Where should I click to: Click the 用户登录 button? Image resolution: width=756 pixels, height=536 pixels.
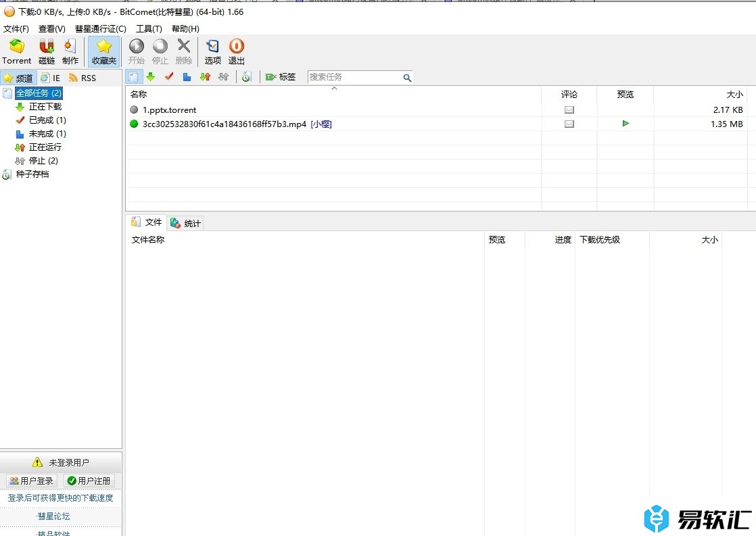(x=32, y=481)
